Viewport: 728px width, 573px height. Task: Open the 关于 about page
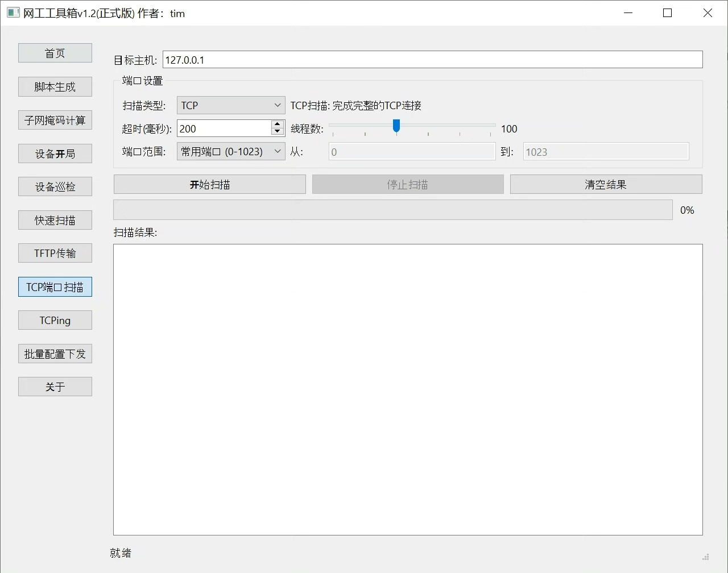55,387
